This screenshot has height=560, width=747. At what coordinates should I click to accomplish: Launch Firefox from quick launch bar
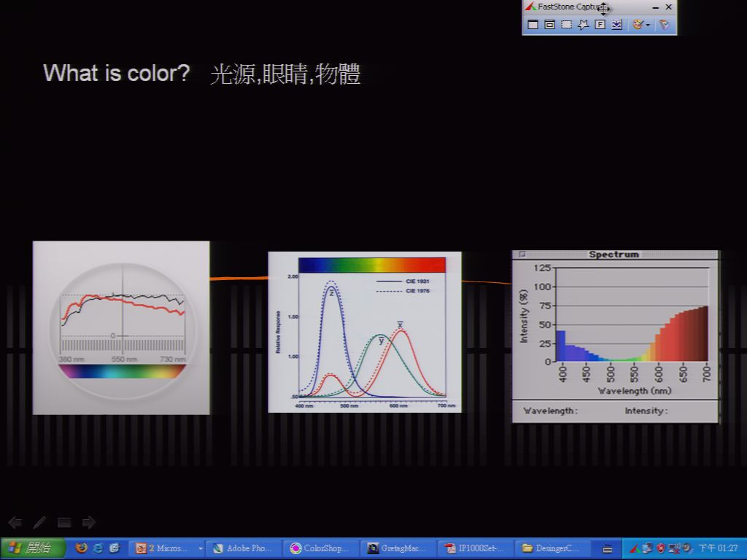(82, 548)
